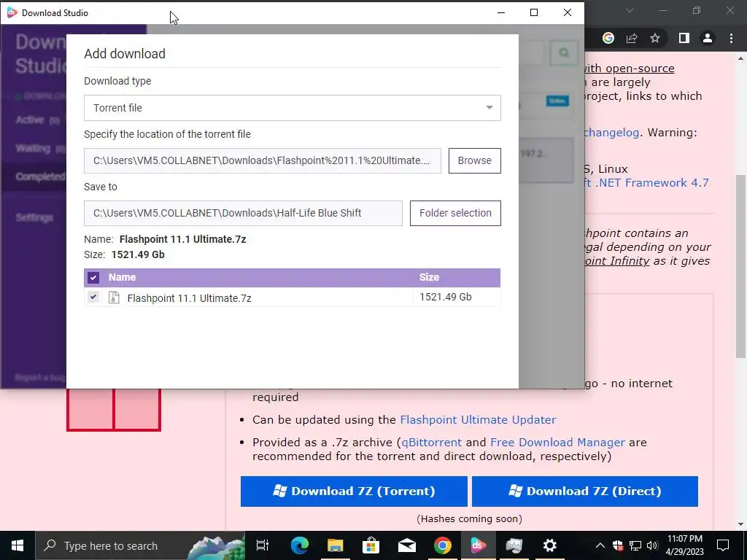Viewport: 747px width, 560px height.
Task: Click the Folder selection button
Action: (x=455, y=213)
